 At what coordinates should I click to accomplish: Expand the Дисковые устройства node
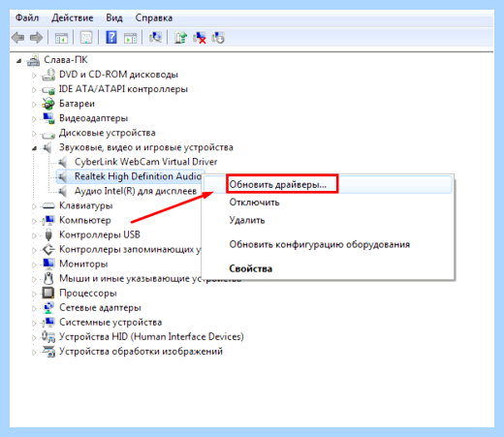34,134
